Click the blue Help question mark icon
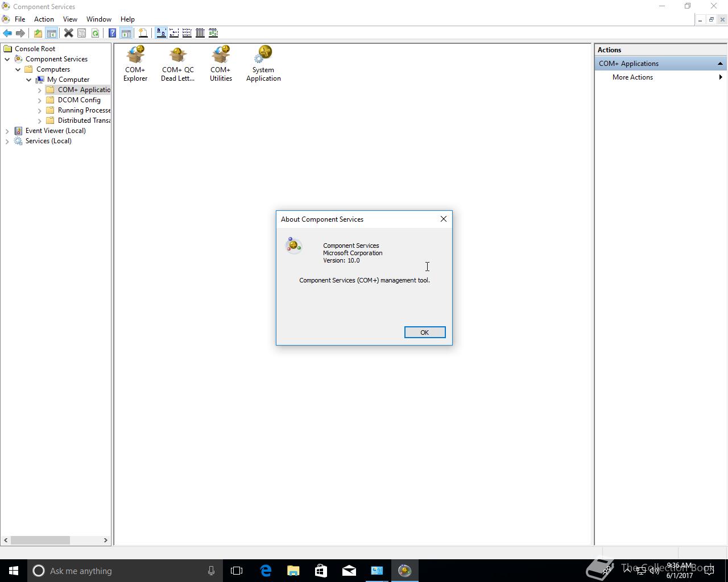728x582 pixels. (112, 33)
